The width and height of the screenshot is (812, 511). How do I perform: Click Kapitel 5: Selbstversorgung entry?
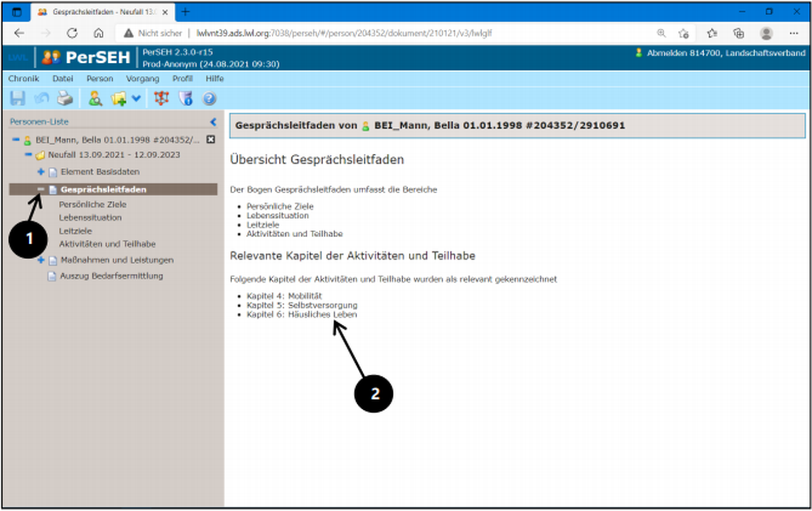point(302,305)
